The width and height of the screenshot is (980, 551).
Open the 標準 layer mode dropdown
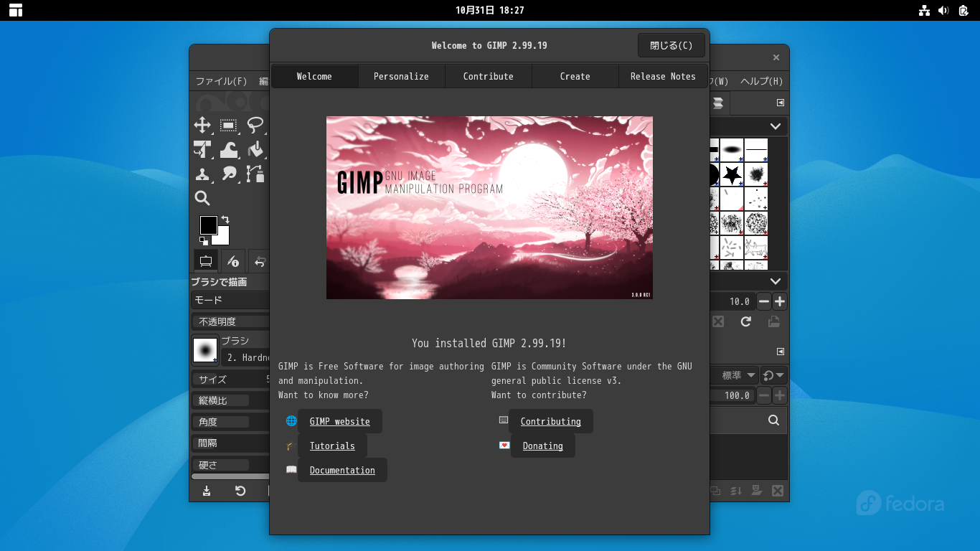(x=734, y=375)
